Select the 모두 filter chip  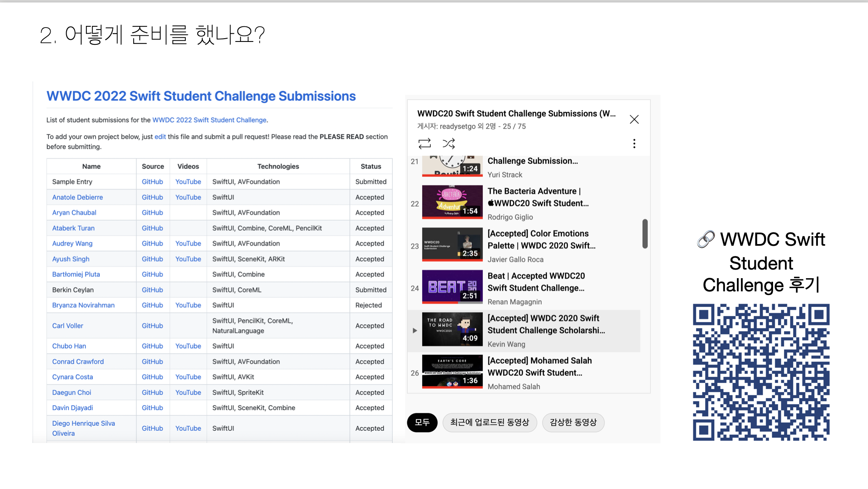(422, 422)
